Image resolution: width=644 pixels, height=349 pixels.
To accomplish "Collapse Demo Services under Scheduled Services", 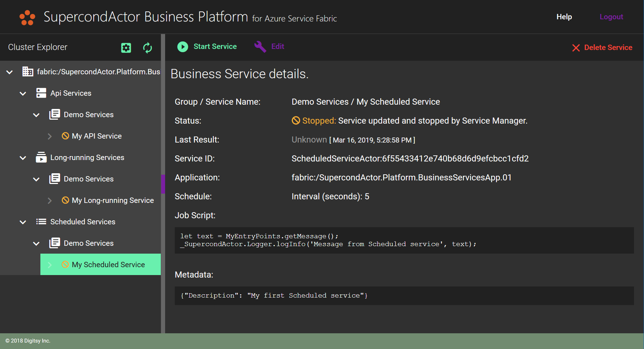I will pos(36,244).
